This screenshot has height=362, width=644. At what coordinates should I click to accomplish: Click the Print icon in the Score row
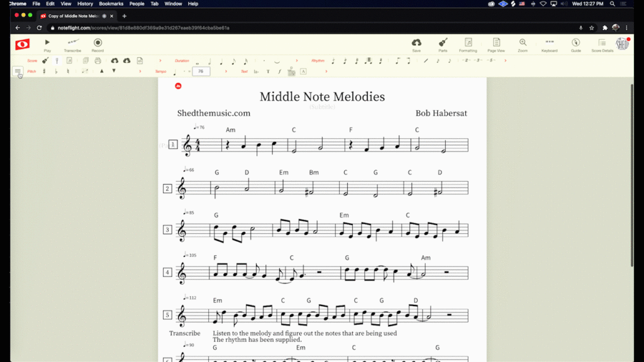point(97,61)
